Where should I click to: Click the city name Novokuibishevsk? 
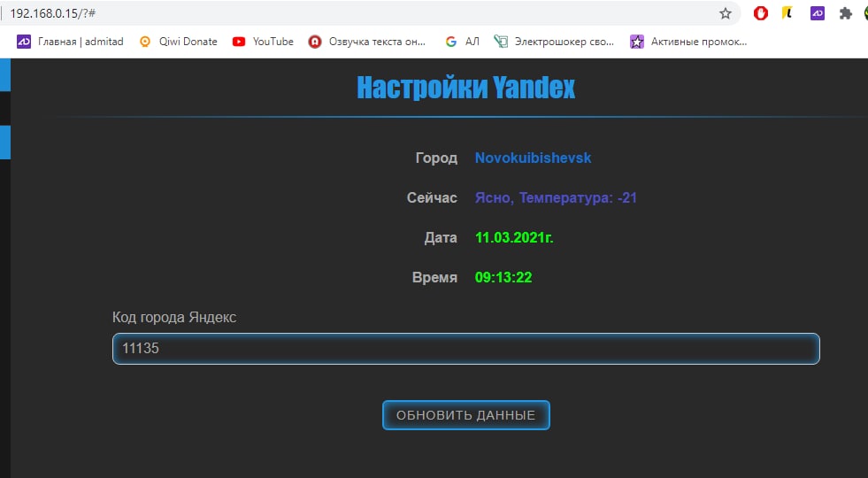pyautogui.click(x=533, y=158)
